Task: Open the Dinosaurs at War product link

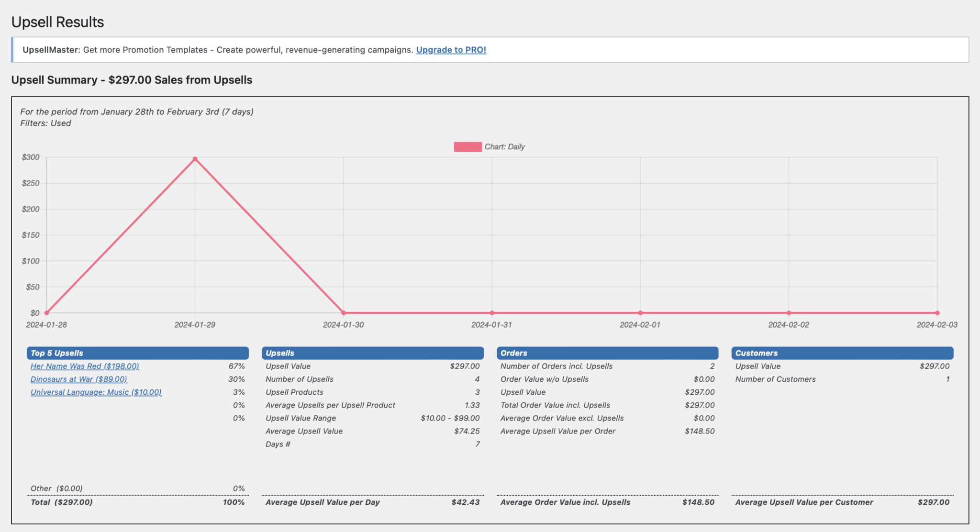Action: coord(78,379)
